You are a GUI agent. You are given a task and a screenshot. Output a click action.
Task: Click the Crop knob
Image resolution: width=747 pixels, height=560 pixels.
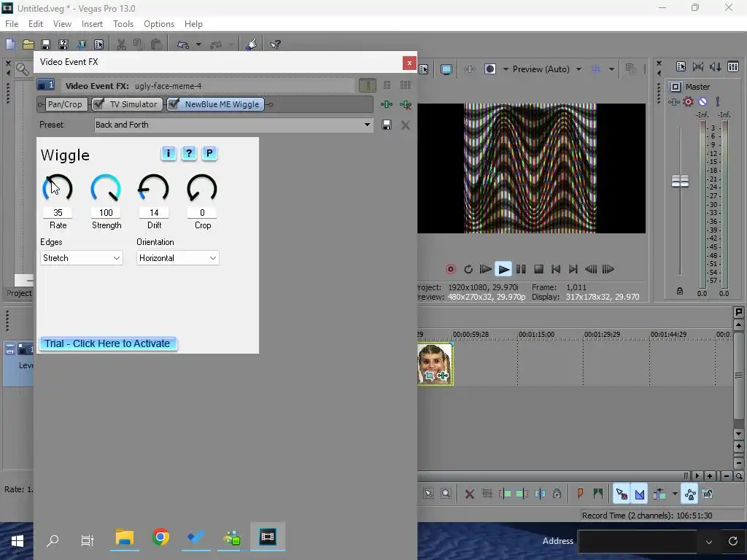[x=202, y=189]
